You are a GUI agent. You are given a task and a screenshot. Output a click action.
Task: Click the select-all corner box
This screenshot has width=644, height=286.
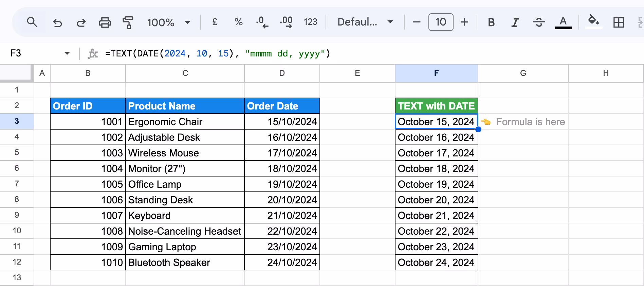[16, 73]
